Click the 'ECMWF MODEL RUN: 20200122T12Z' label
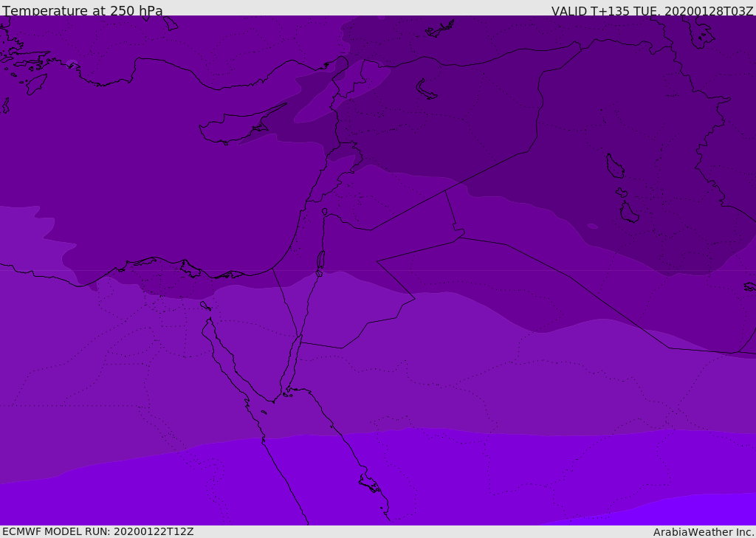 [x=98, y=532]
